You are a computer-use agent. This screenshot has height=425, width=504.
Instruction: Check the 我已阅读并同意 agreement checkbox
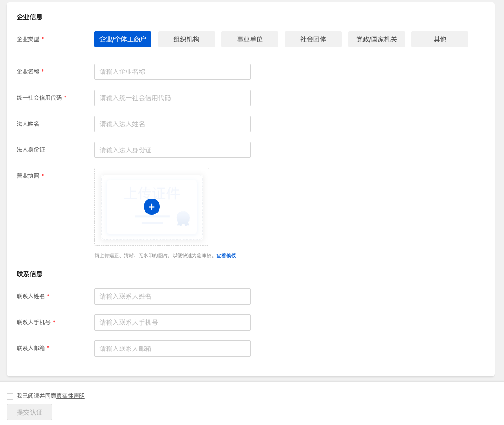[x=10, y=397]
